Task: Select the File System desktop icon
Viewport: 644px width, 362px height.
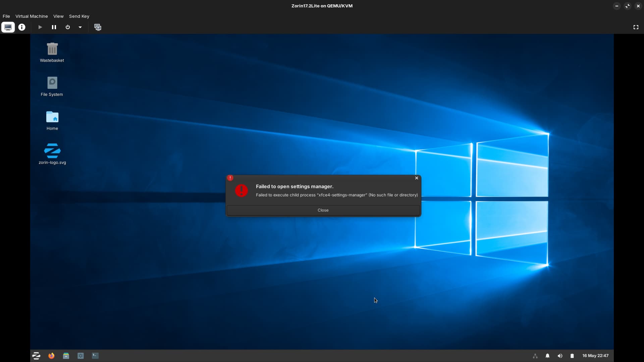Action: click(52, 86)
